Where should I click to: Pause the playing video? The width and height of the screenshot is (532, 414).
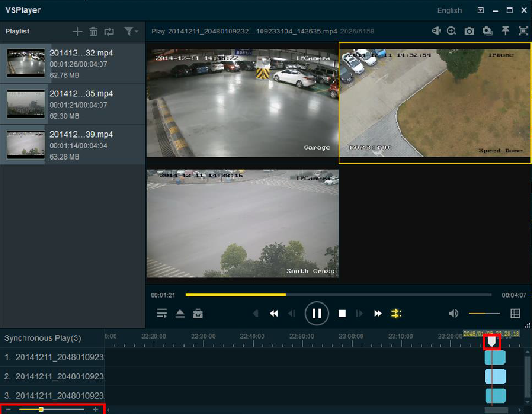(316, 313)
